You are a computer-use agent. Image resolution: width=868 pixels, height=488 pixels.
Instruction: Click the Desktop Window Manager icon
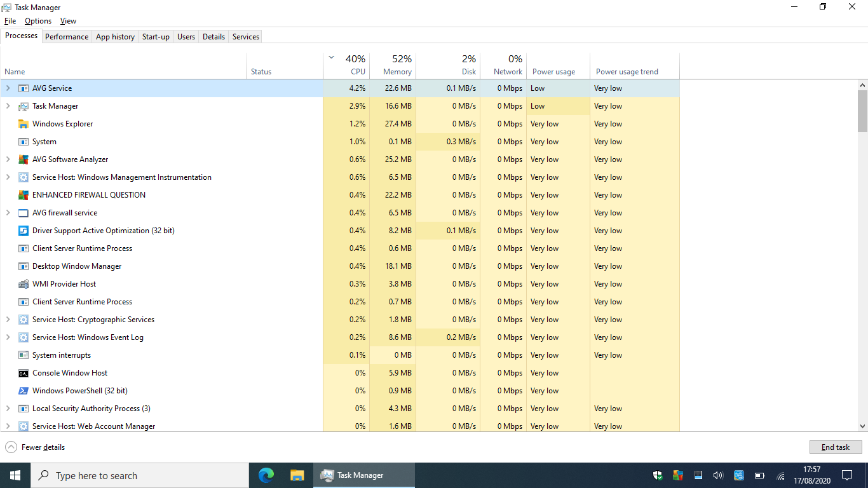[x=24, y=266]
